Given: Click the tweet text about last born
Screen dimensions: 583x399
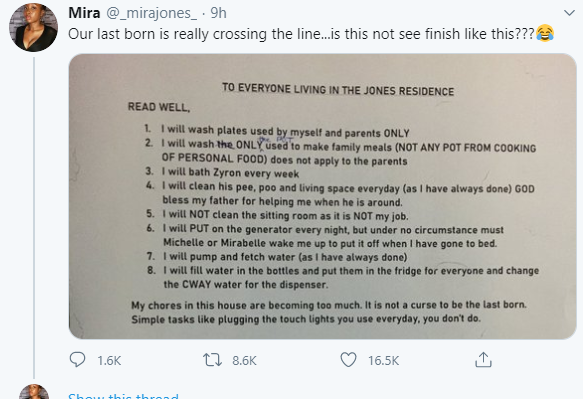Looking at the screenshot, I should [x=301, y=34].
